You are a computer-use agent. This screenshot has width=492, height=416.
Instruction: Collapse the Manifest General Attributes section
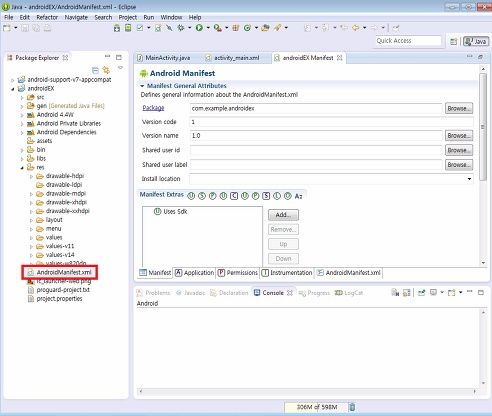(142, 86)
